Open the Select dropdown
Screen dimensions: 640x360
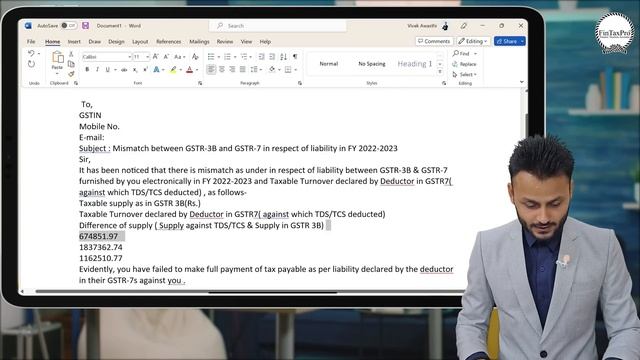[x=464, y=75]
